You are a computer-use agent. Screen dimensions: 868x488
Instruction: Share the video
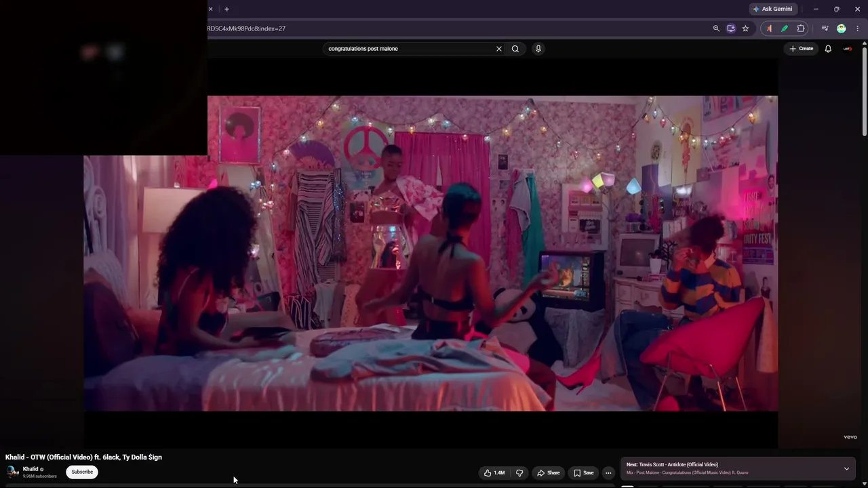pos(548,473)
